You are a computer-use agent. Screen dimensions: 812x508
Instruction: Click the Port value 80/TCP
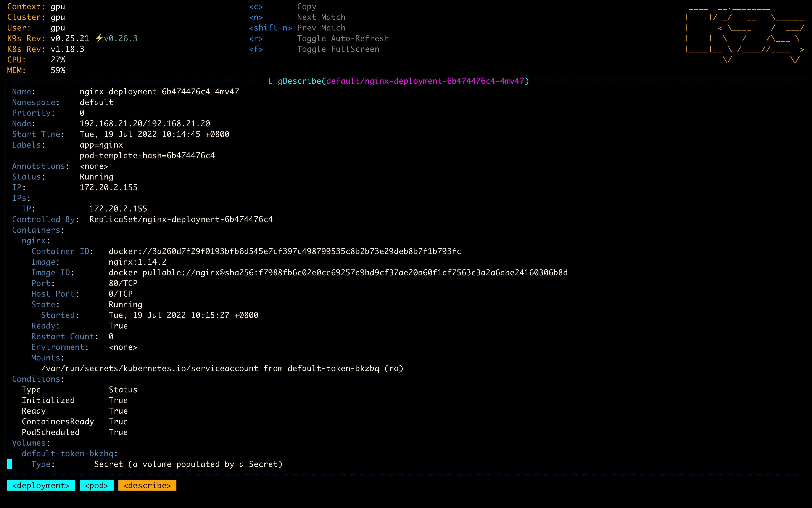click(123, 283)
